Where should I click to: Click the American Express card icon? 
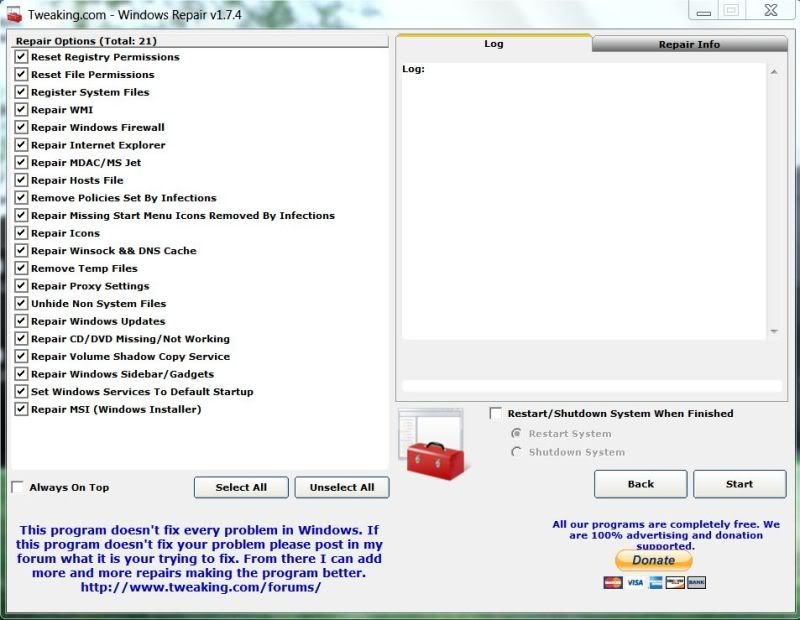tap(656, 582)
